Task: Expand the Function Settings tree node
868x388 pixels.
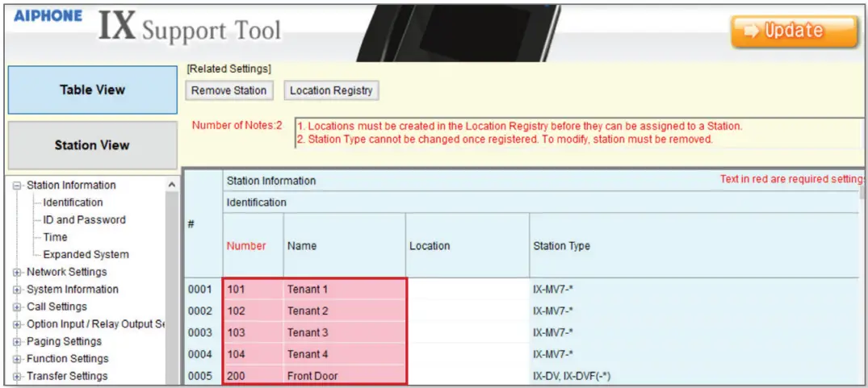Action: (17, 359)
